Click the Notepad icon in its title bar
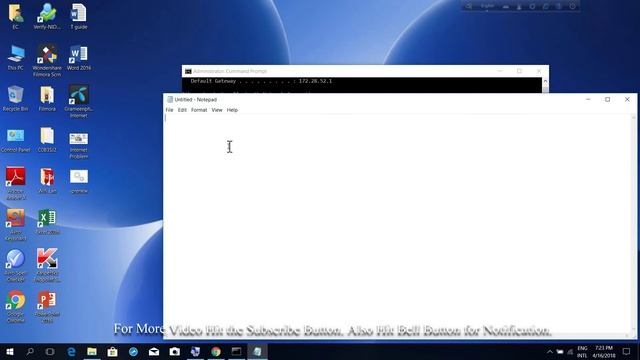 click(170, 99)
